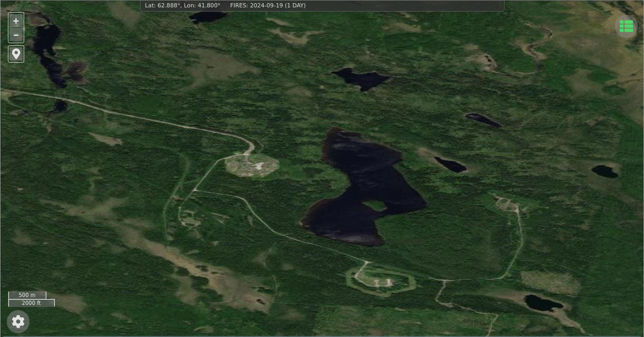Open the green layers list menu
The image size is (644, 337).
pos(626,26)
